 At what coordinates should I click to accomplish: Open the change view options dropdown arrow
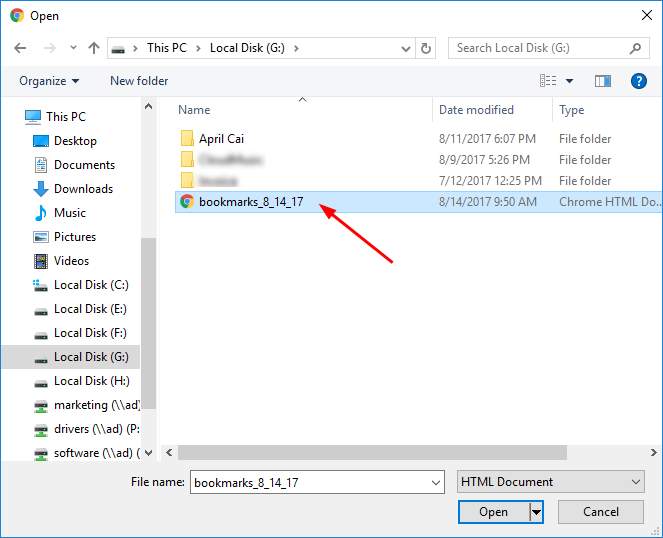pyautogui.click(x=570, y=81)
